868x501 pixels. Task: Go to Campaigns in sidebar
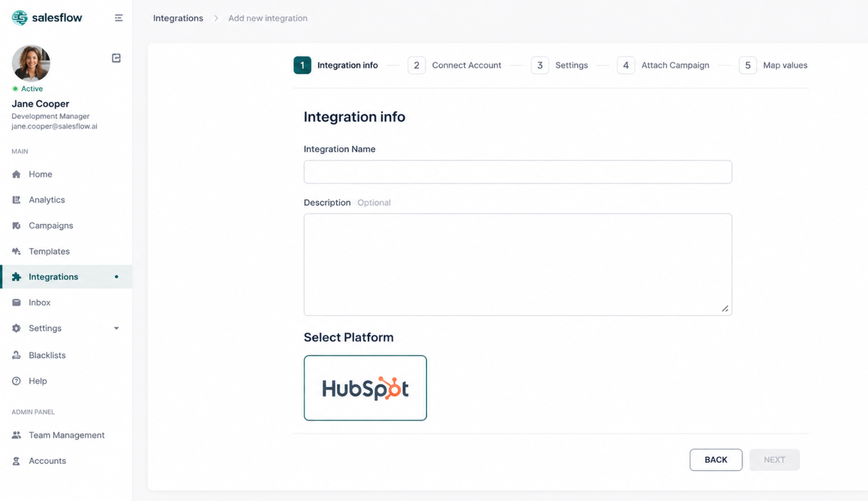tap(66, 226)
